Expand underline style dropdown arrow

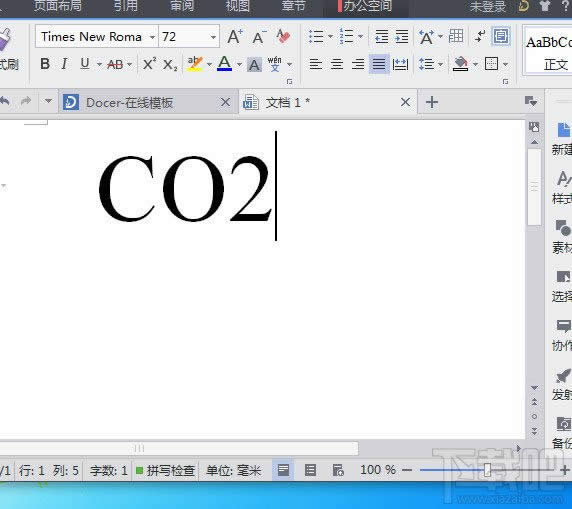point(99,65)
